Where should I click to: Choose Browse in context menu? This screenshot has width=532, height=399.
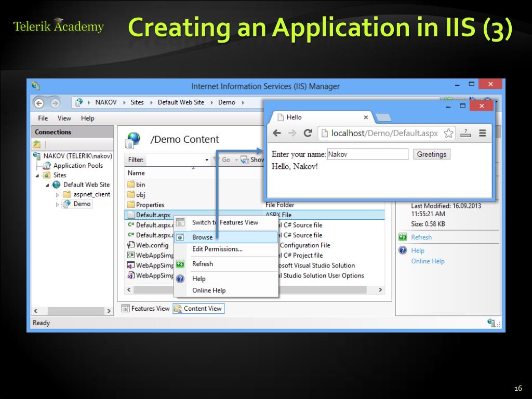[227, 237]
